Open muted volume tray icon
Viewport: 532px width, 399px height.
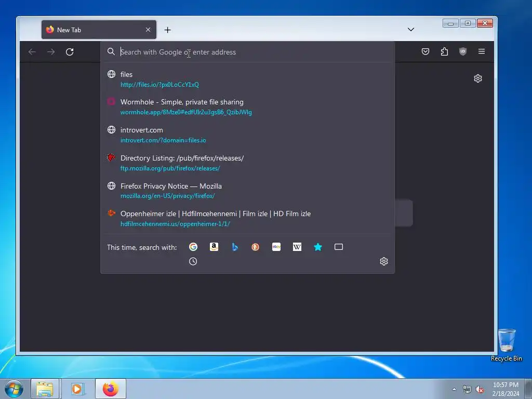(480, 389)
